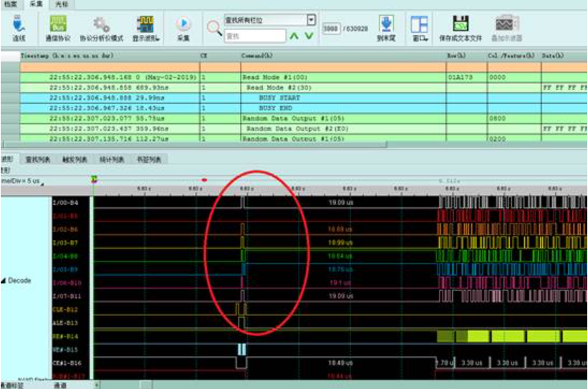Screen dimensions: 588x389
Task: Open the 查找所有栏位 dropdown
Action: coord(311,20)
